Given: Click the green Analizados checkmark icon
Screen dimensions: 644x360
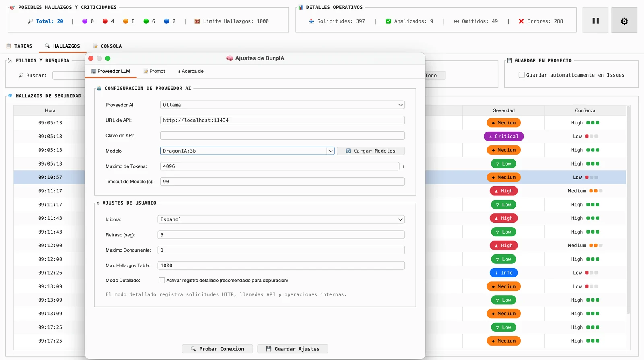Looking at the screenshot, I should coord(388,21).
